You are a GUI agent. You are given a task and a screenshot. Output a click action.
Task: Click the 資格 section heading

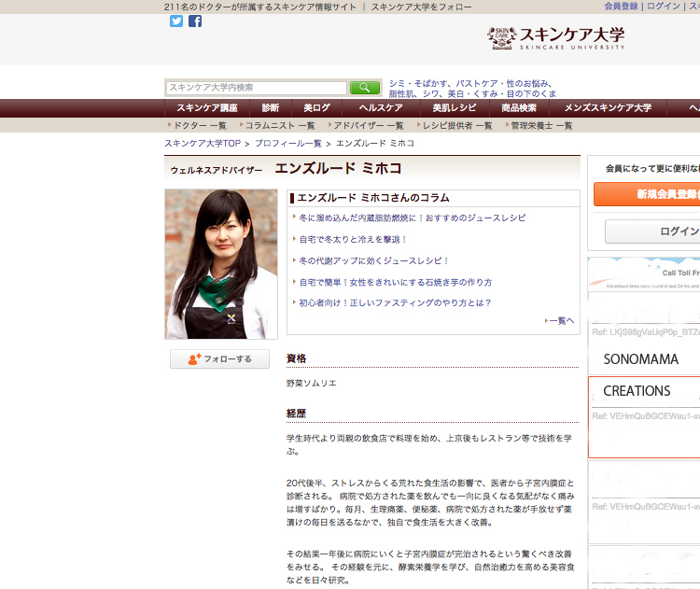click(x=296, y=358)
